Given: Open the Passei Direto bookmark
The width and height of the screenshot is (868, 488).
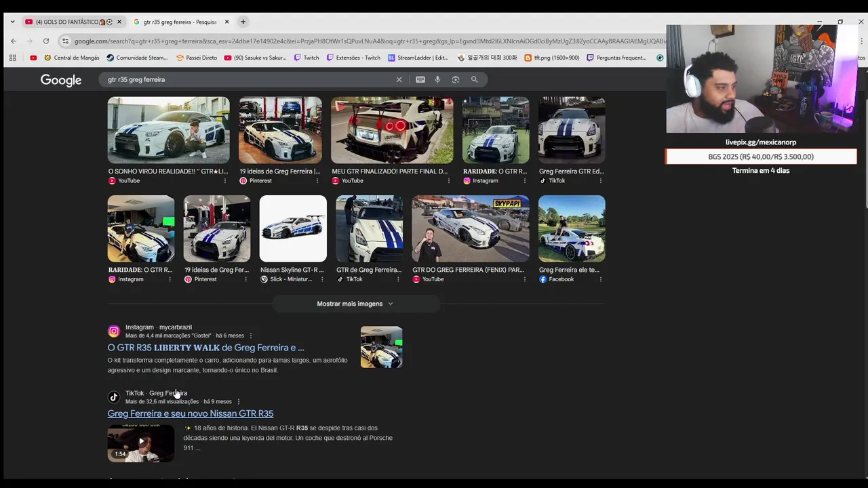Looking at the screenshot, I should point(197,58).
